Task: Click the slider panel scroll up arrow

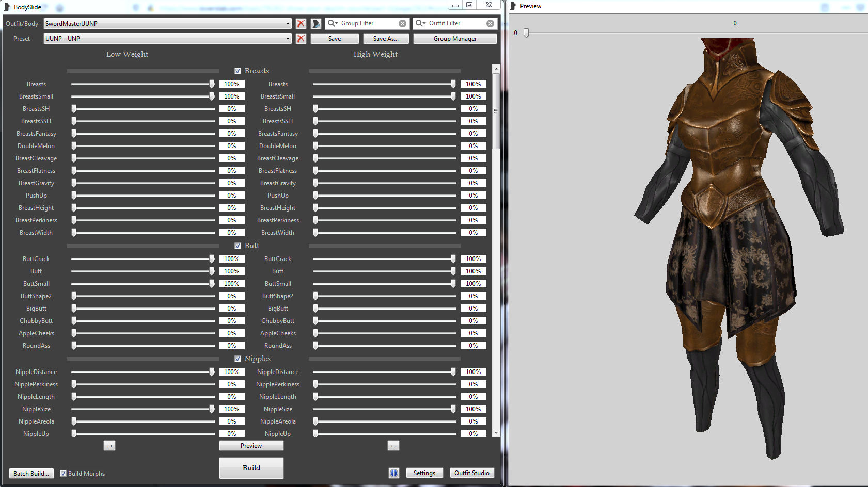Action: point(496,69)
